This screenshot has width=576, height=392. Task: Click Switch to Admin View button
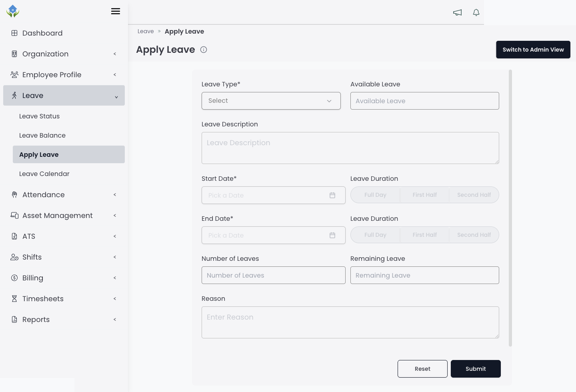click(533, 50)
